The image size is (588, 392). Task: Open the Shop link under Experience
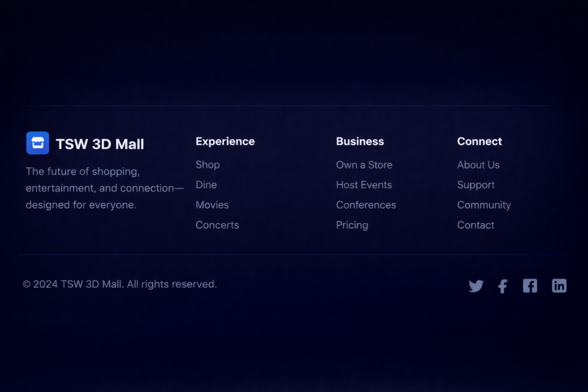coord(207,165)
